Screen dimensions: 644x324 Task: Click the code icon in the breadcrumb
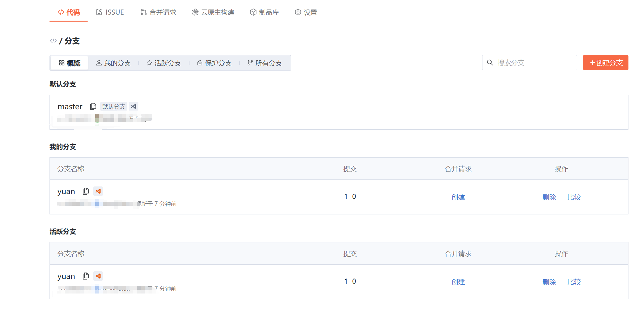click(x=53, y=41)
